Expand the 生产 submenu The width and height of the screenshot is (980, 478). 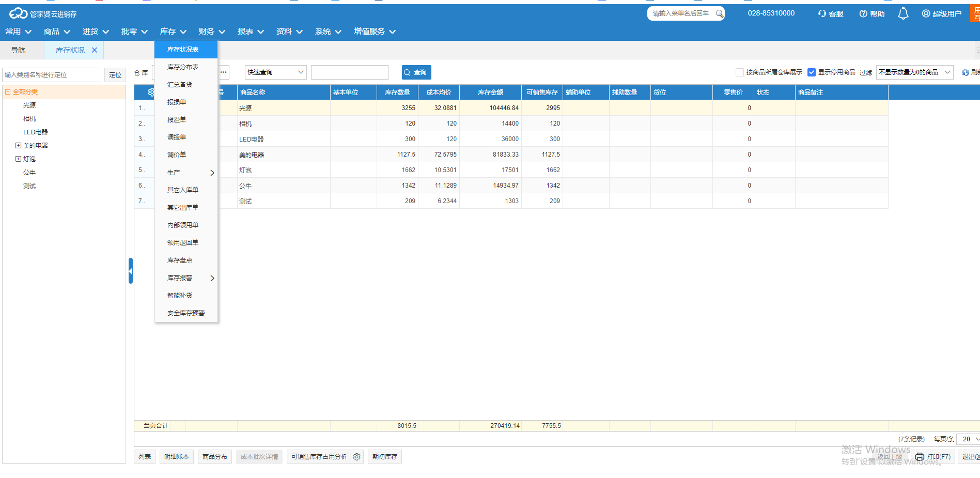coord(186,173)
